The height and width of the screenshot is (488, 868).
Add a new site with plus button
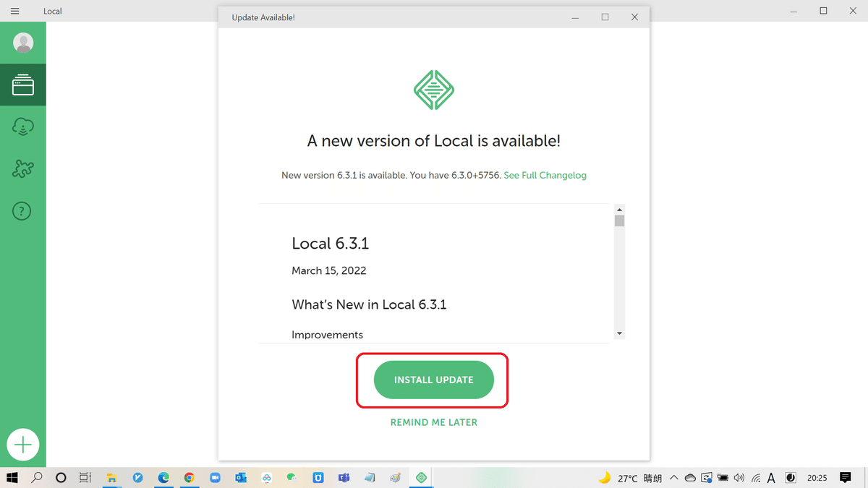[x=23, y=445]
